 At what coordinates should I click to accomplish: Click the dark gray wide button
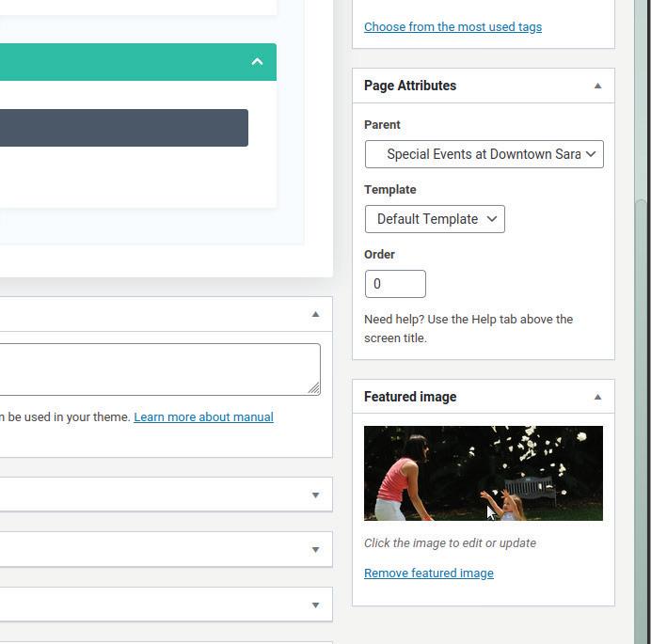124,128
